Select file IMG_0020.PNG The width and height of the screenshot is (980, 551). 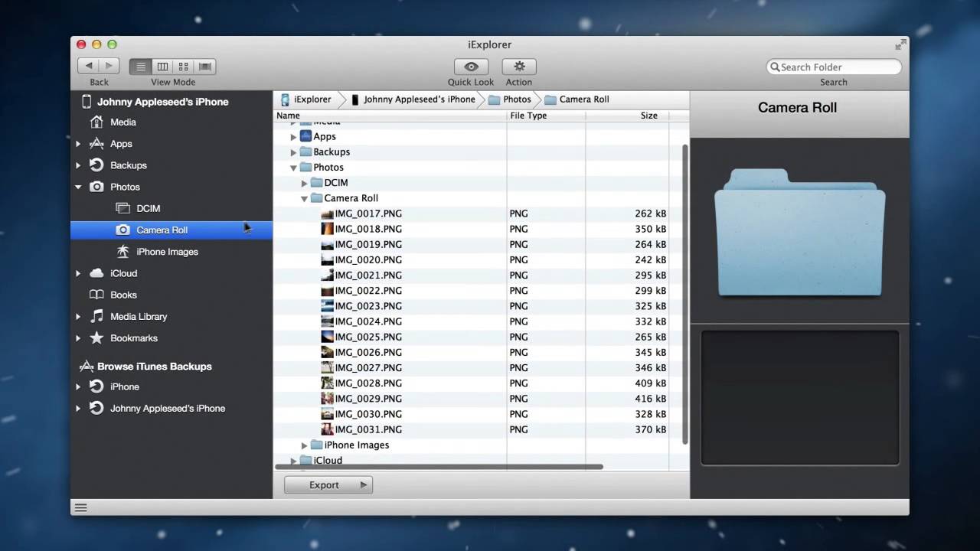[368, 259]
